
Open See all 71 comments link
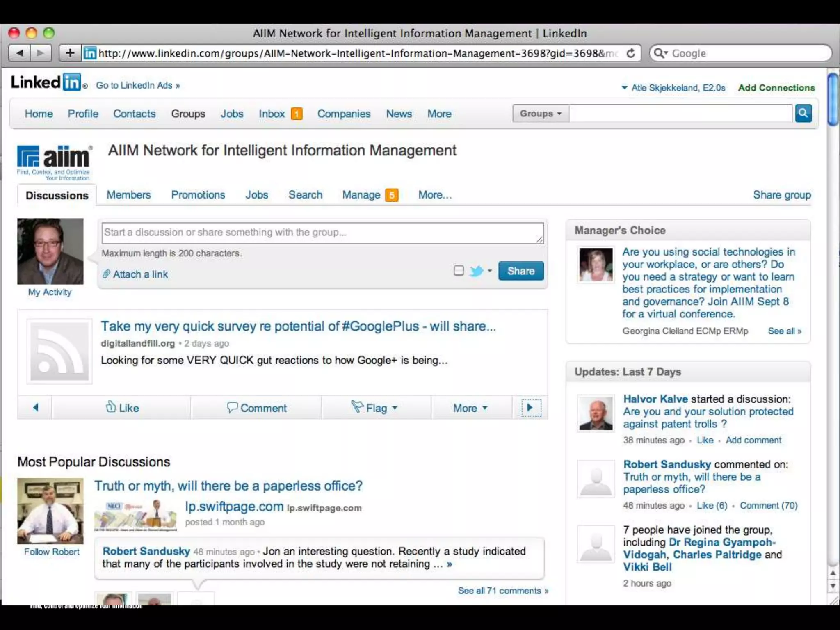502,591
